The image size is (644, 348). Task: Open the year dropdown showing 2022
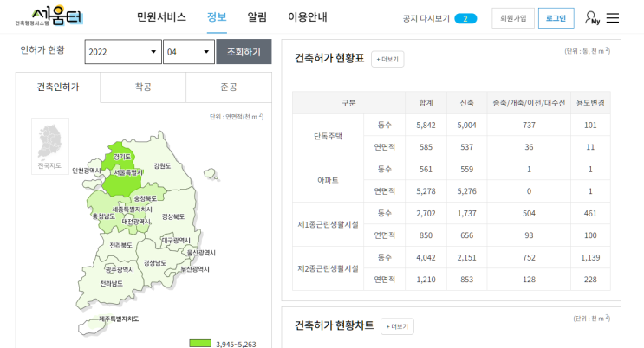pyautogui.click(x=123, y=52)
